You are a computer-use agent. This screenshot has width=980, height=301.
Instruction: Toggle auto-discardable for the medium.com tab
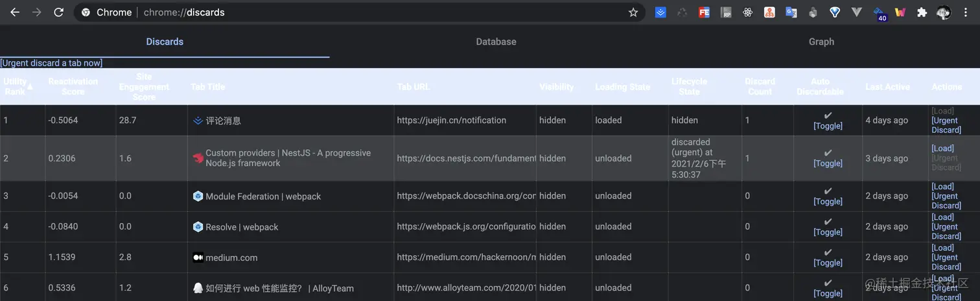(828, 263)
